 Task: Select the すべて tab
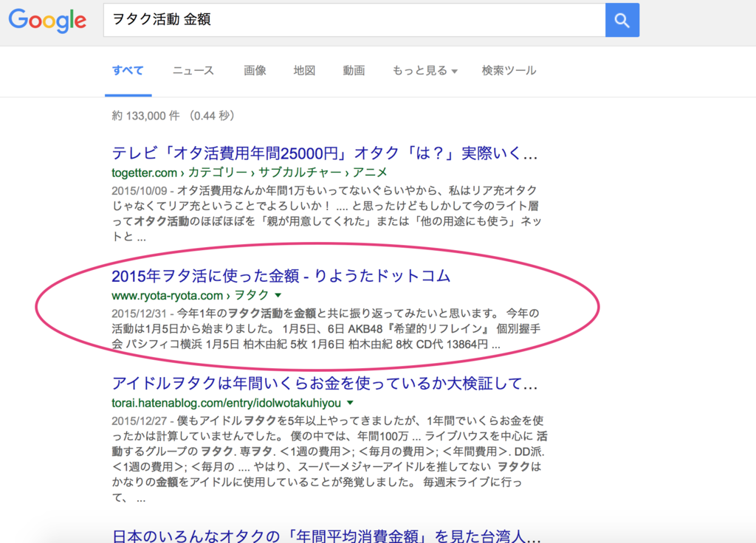click(x=128, y=71)
